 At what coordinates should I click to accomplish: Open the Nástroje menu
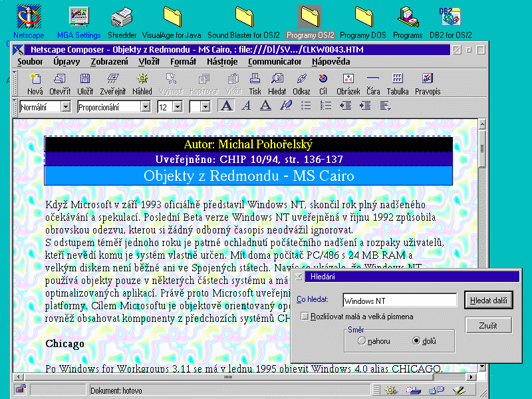[x=222, y=61]
